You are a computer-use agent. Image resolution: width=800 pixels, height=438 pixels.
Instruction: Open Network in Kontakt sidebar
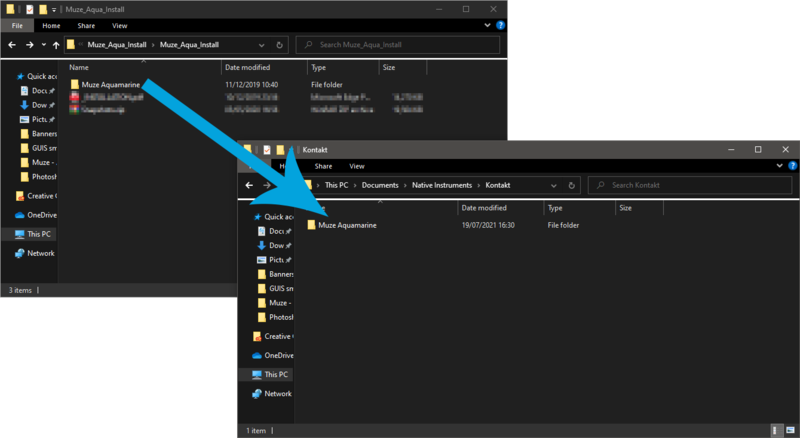[272, 394]
